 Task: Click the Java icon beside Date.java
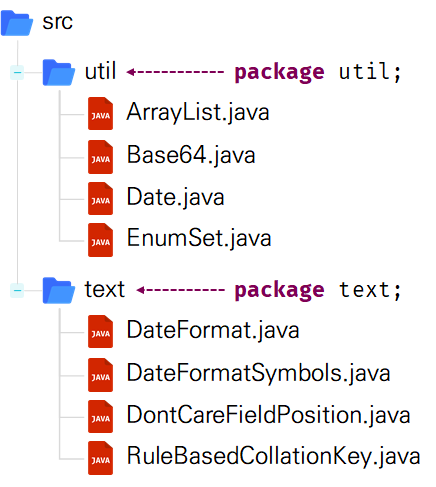pyautogui.click(x=100, y=198)
